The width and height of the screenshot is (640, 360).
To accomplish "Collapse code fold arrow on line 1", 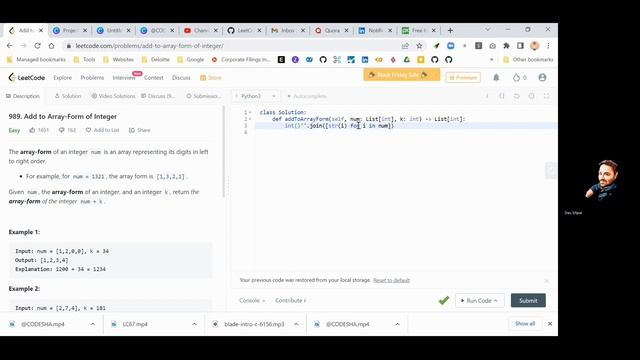I will (x=250, y=112).
